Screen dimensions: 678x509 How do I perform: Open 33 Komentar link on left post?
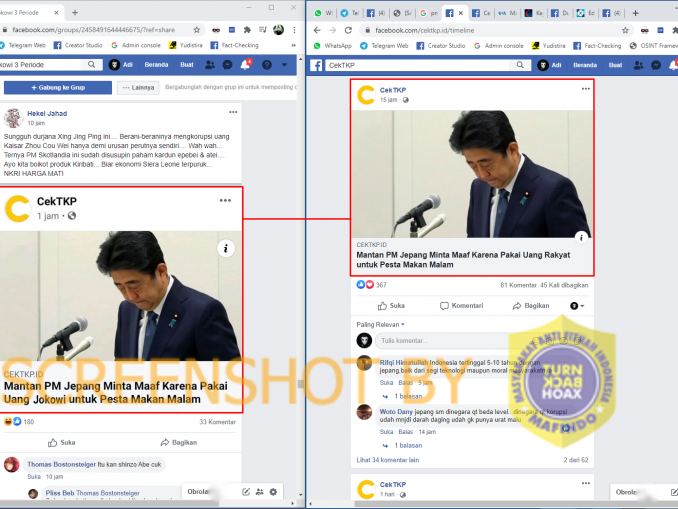(x=217, y=422)
